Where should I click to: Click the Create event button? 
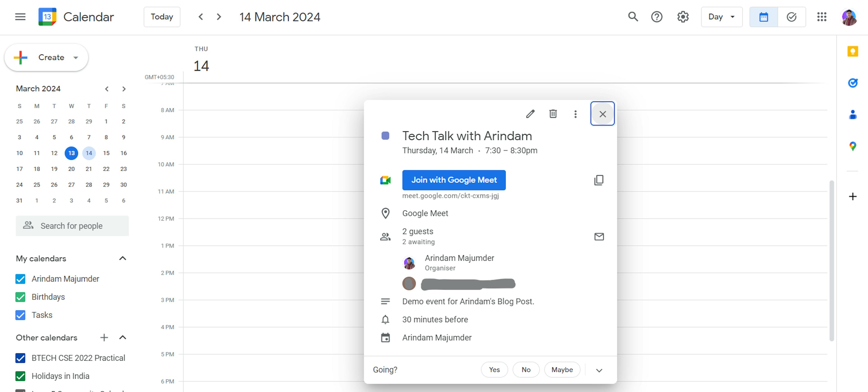(x=46, y=58)
